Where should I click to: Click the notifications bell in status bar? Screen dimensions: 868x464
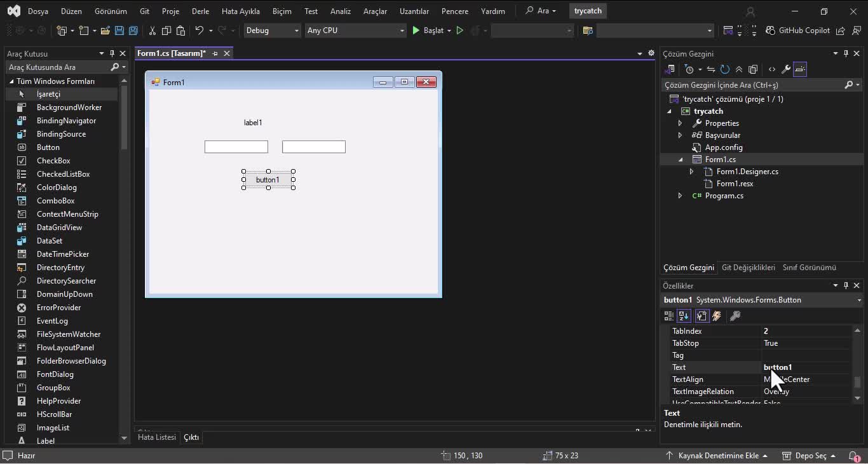click(x=853, y=456)
